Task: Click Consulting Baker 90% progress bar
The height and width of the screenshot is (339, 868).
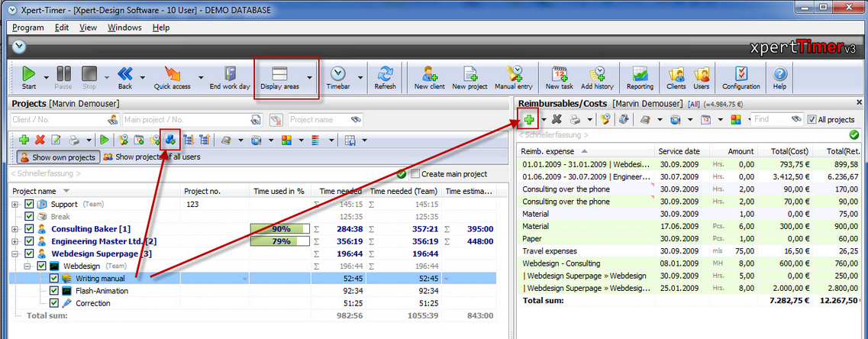Action: [x=280, y=229]
